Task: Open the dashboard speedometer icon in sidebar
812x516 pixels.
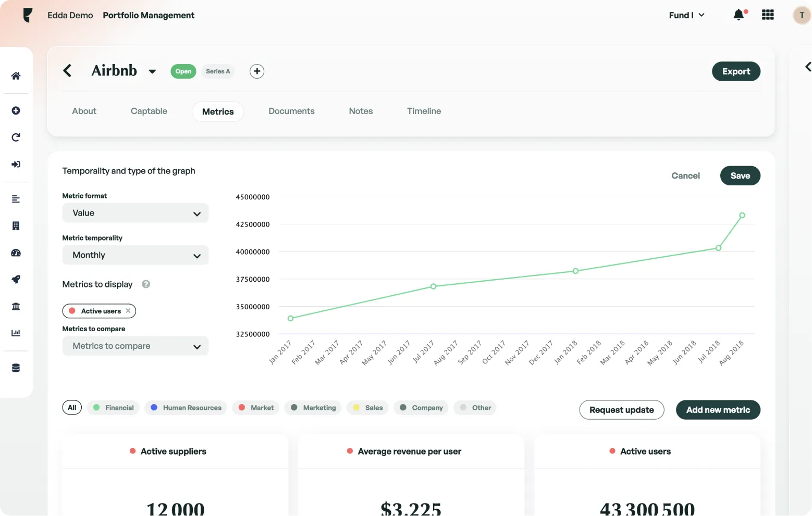Action: coord(16,253)
